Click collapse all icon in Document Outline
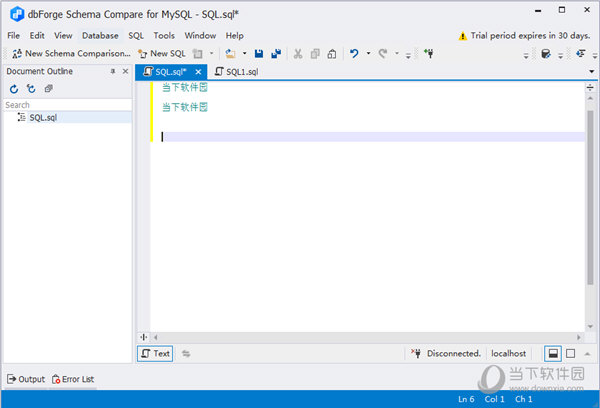600x408 pixels. coord(48,89)
